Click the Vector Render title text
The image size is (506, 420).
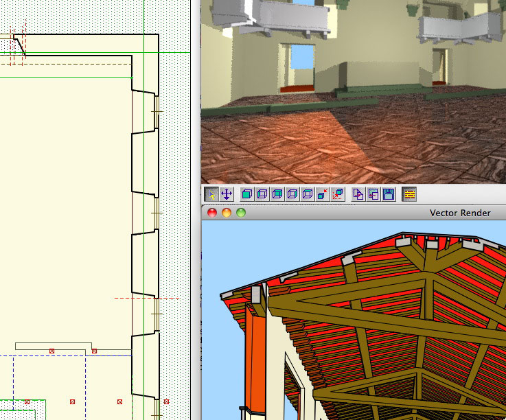(460, 213)
